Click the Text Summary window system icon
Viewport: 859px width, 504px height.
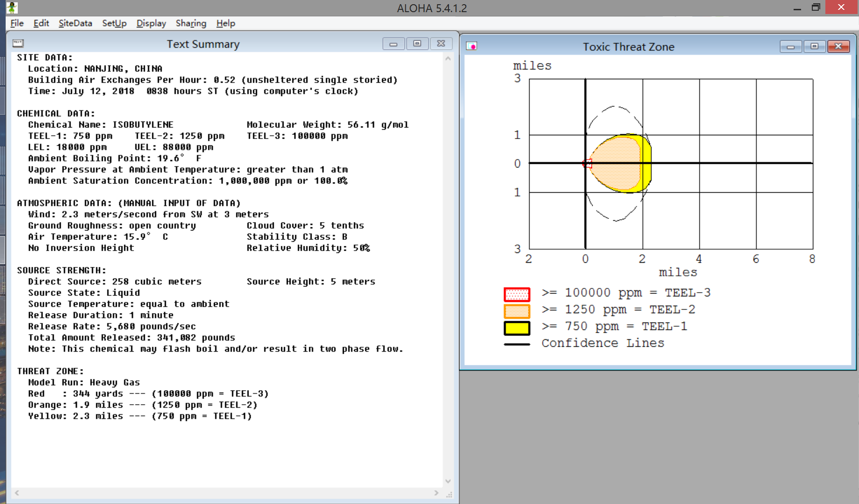[18, 43]
